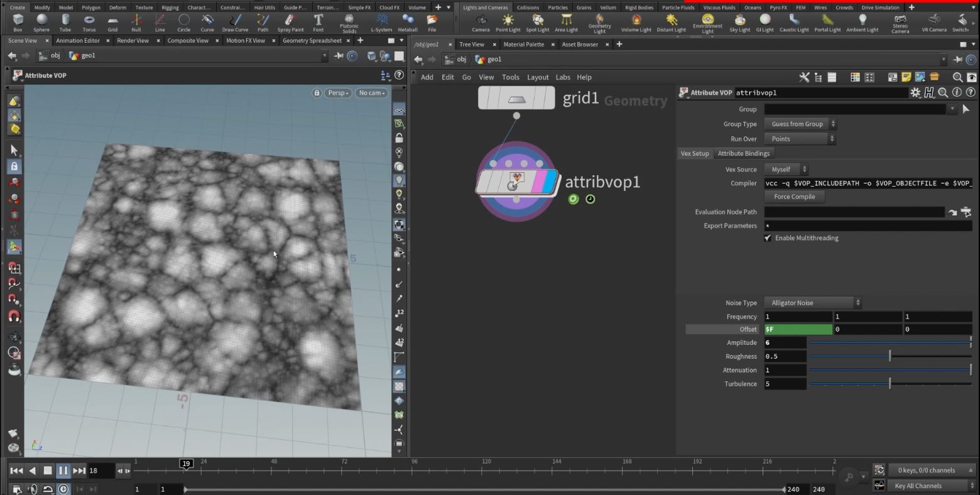980x495 pixels.
Task: Add an Environment Light
Action: (x=707, y=24)
